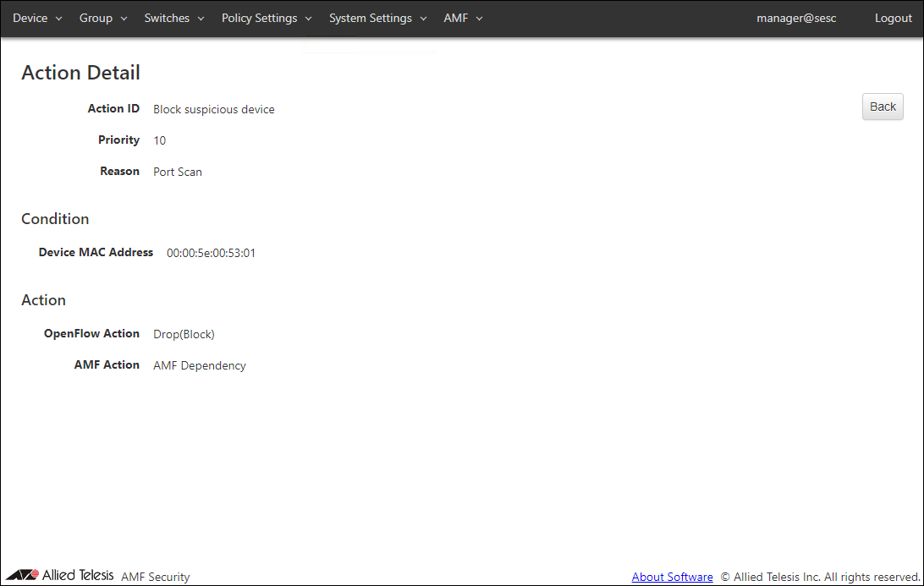Log out via the Logout link

[x=893, y=19]
